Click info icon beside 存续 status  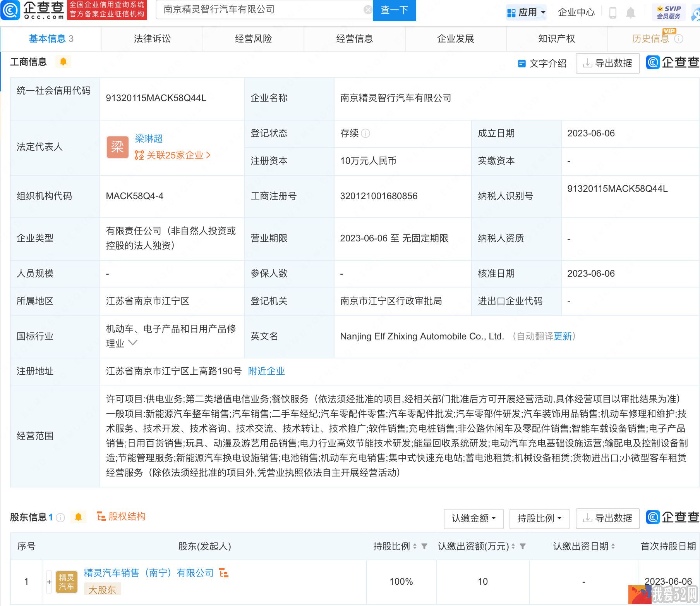coord(365,133)
